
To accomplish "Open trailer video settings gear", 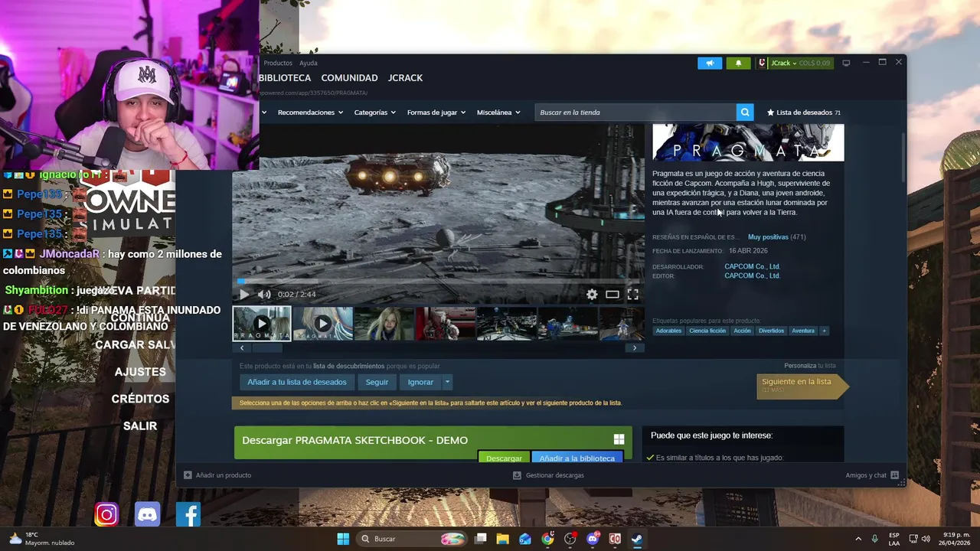I will pyautogui.click(x=592, y=294).
